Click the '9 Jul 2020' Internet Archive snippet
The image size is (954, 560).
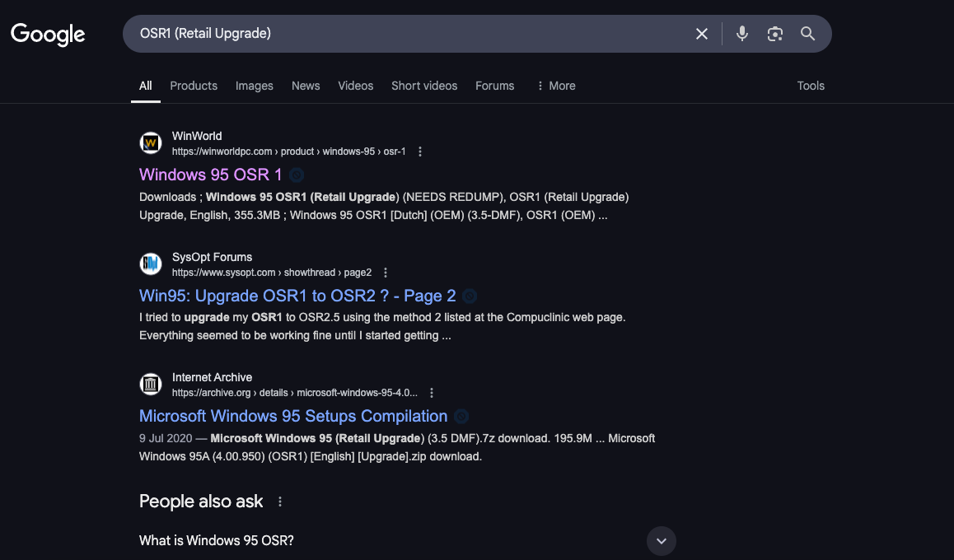[397, 447]
